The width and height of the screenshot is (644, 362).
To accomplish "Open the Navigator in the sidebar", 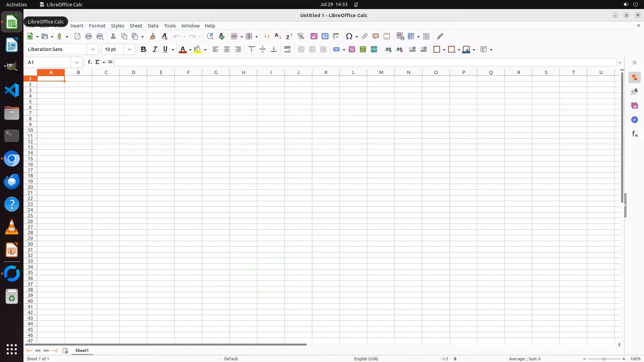I will click(634, 120).
